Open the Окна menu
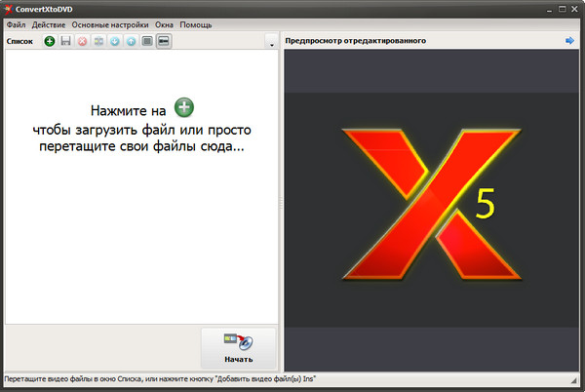 click(164, 23)
